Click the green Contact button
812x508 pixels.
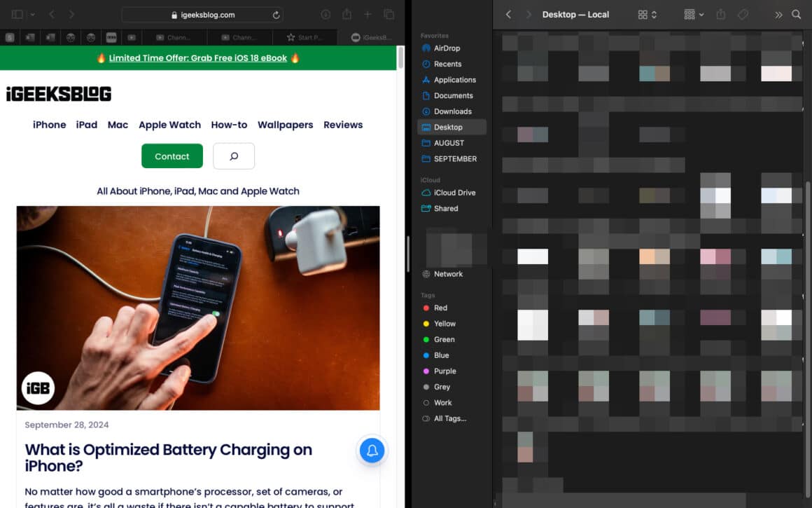pos(171,156)
